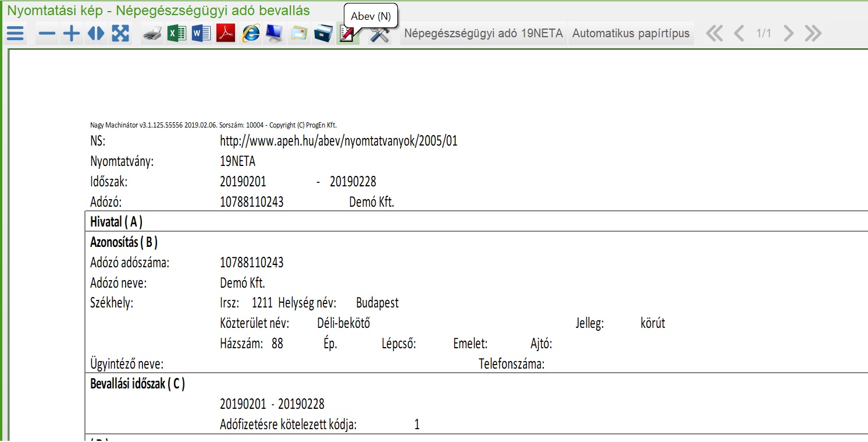Export the preview to Word
This screenshot has width=868, height=442.
click(201, 34)
